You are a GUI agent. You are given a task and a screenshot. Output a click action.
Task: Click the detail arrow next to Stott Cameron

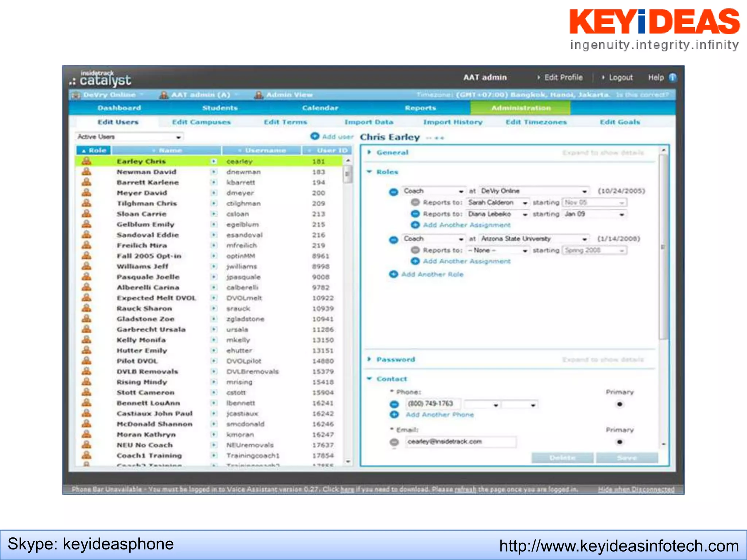(214, 393)
